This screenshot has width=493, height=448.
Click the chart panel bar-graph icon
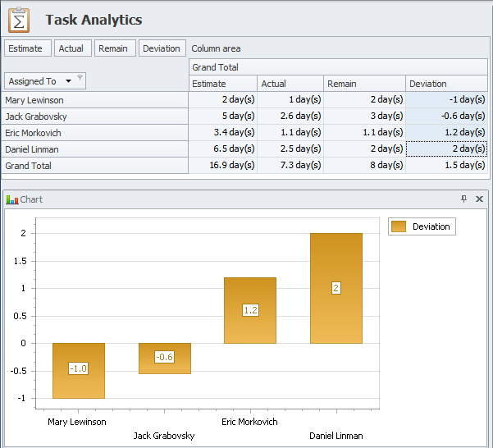(11, 199)
